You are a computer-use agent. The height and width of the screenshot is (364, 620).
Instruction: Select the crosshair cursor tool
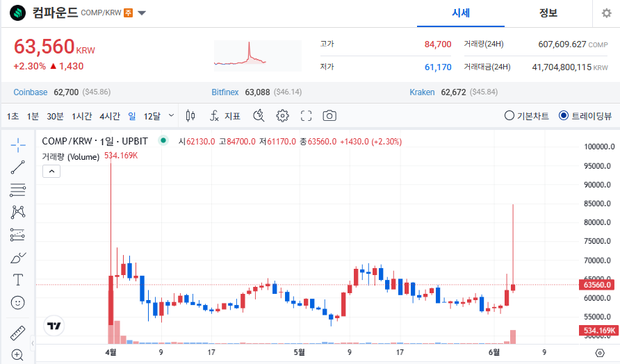pos(18,145)
